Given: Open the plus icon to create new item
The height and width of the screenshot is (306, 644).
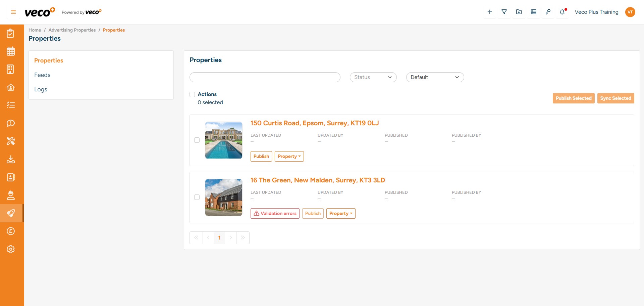Looking at the screenshot, I should pyautogui.click(x=489, y=12).
